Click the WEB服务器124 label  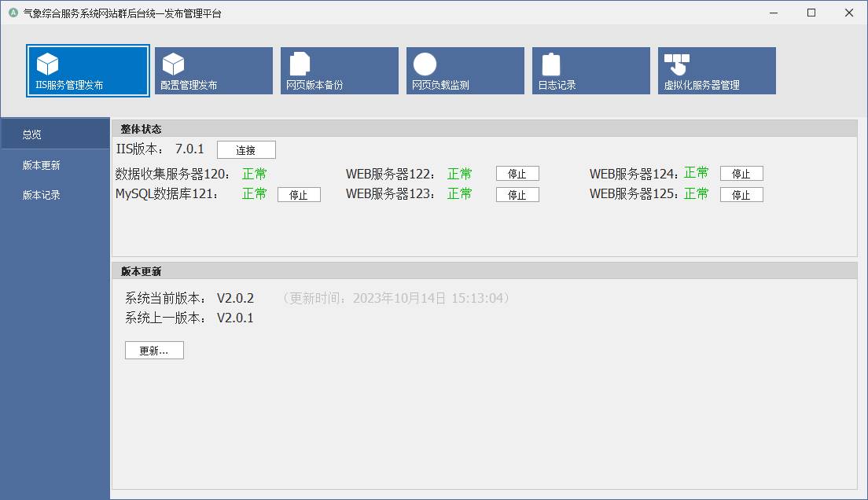[x=634, y=174]
